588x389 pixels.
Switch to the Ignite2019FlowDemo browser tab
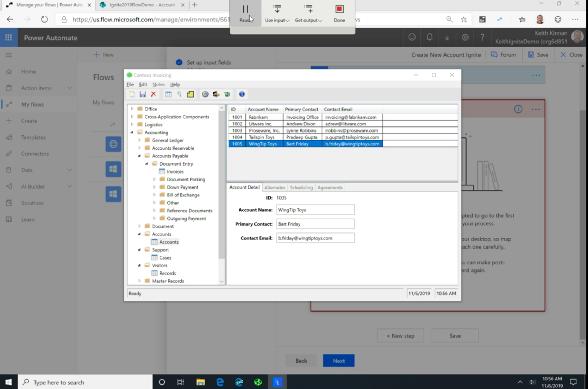tap(142, 5)
